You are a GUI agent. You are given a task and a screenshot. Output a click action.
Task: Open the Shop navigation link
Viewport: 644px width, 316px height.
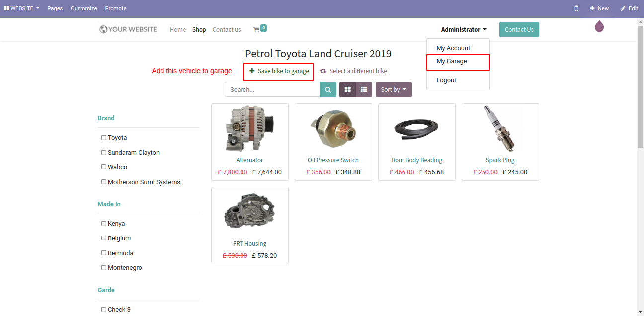coord(199,30)
